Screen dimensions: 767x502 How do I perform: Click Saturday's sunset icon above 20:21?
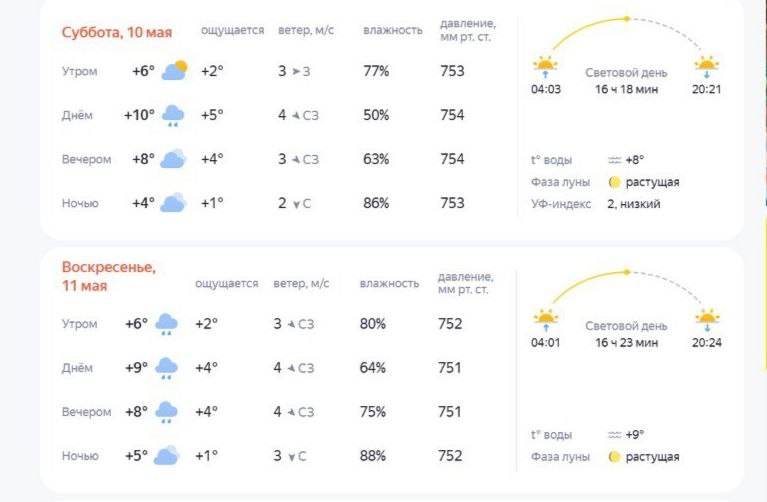[x=706, y=67]
